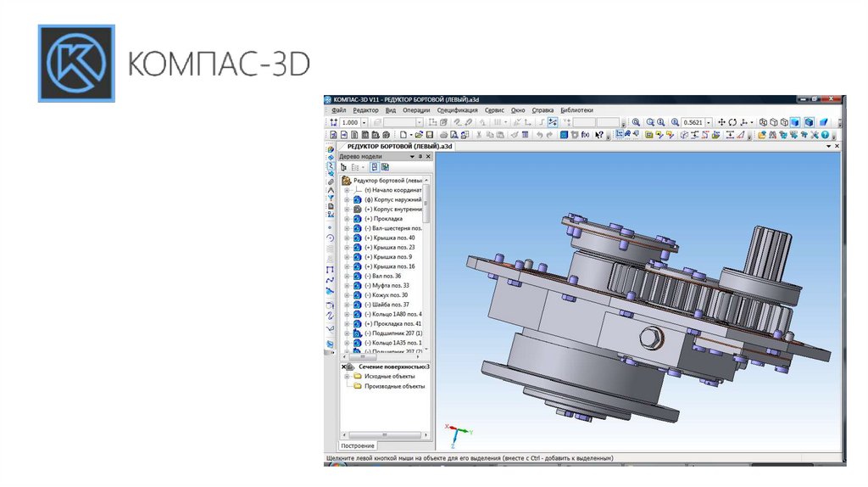Select Крышка поз. 40 in the model tree

pos(393,238)
